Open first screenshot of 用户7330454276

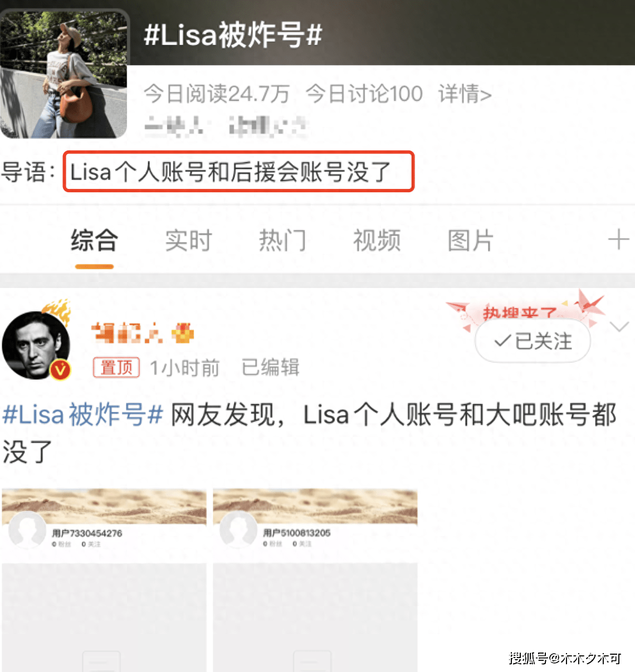[x=104, y=580]
